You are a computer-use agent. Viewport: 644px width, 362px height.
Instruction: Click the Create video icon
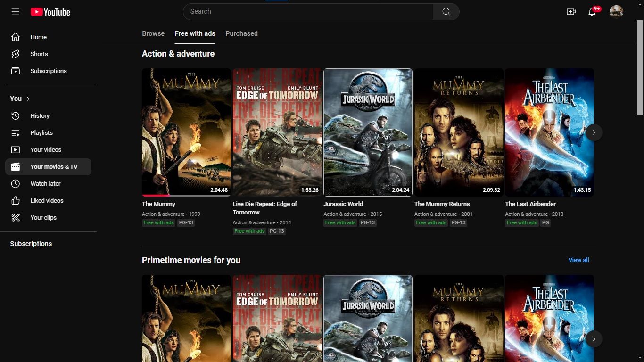pyautogui.click(x=571, y=11)
